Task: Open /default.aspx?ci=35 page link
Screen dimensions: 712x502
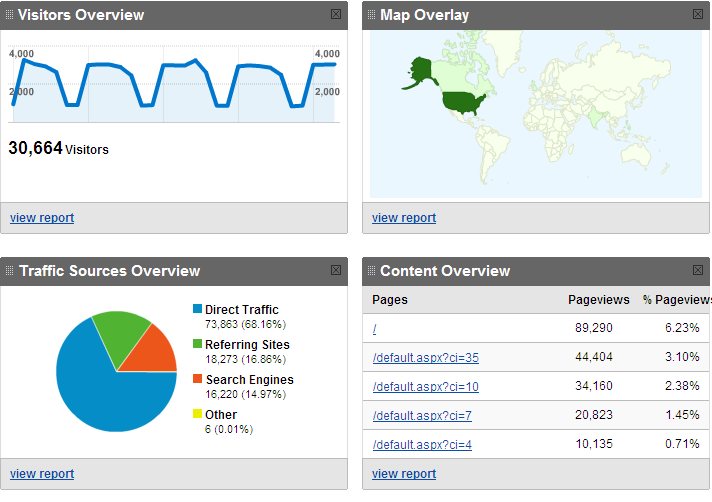Action: pyautogui.click(x=425, y=358)
